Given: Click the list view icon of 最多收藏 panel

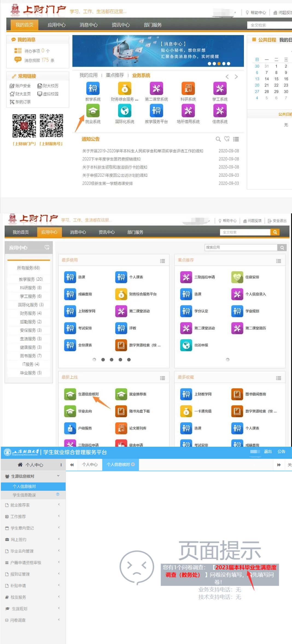Looking at the screenshot, I should [x=279, y=378].
